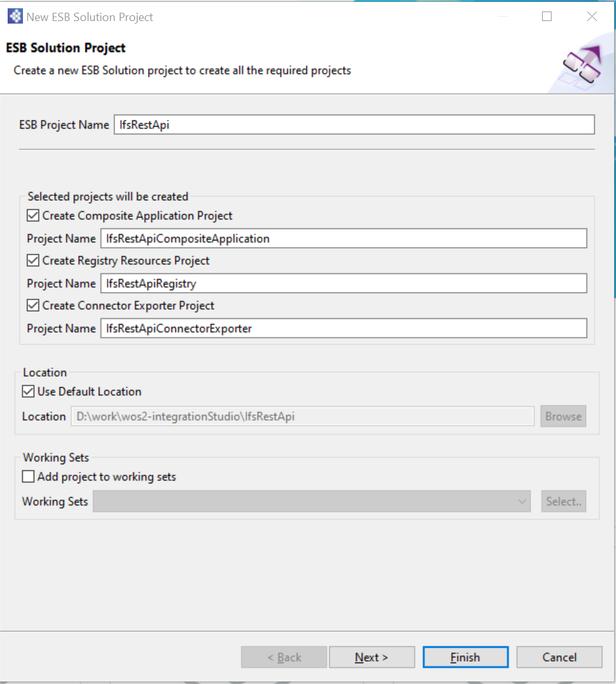The height and width of the screenshot is (684, 616).
Task: Go to next page with Next >
Action: coord(372,657)
